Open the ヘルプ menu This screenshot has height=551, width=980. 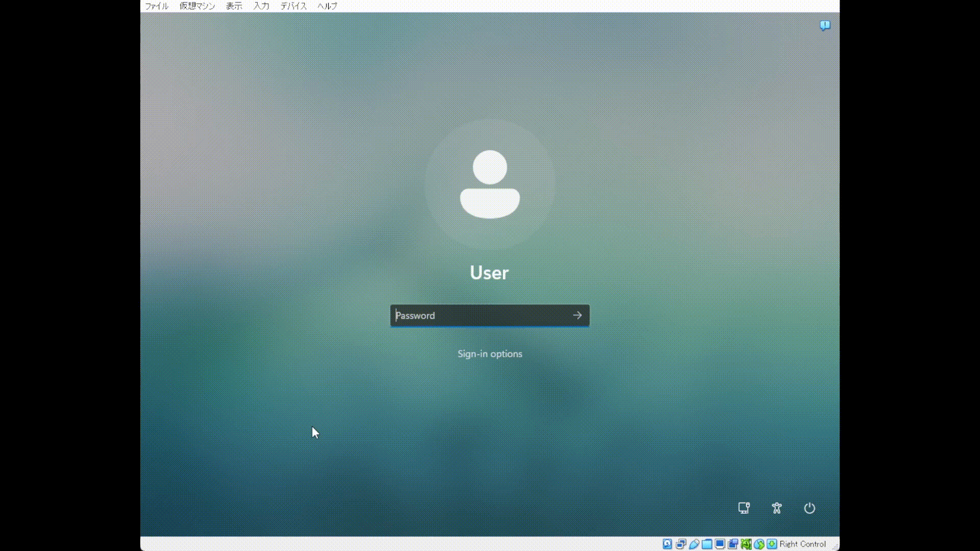pos(327,6)
